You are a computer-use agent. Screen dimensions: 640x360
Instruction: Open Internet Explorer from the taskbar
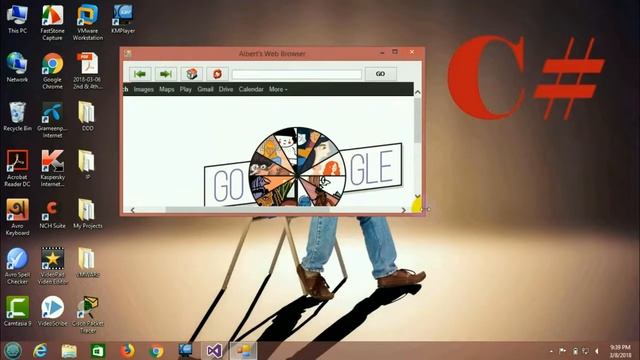(x=40, y=351)
